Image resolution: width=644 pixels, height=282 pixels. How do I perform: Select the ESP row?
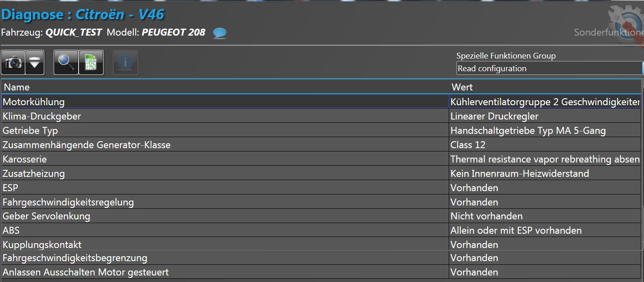tap(10, 188)
